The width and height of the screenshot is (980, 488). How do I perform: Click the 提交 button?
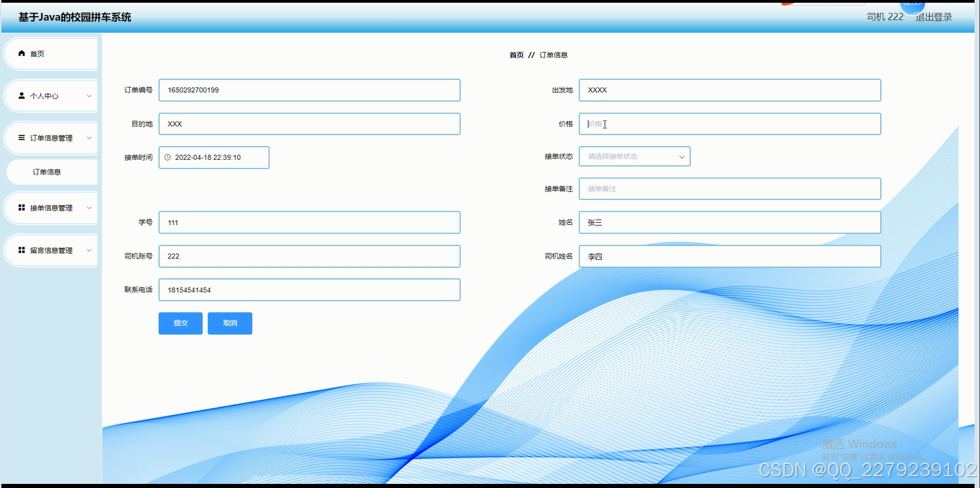[x=180, y=323]
